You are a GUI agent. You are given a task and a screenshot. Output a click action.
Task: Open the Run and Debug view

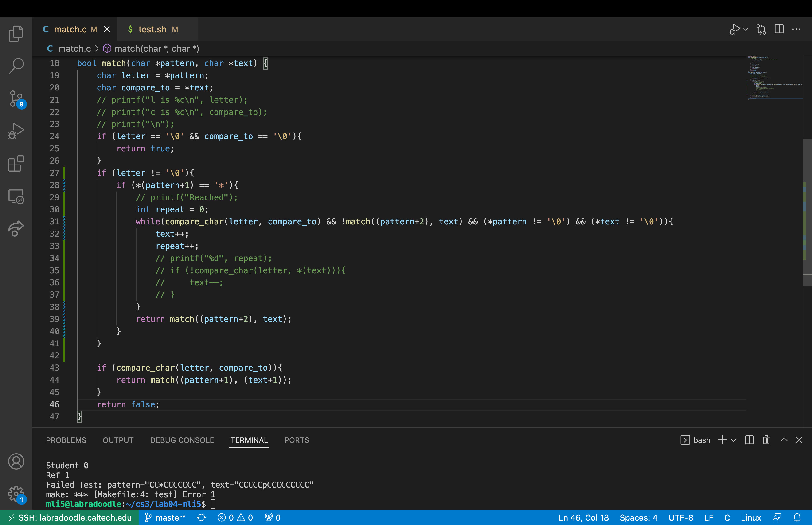16,131
